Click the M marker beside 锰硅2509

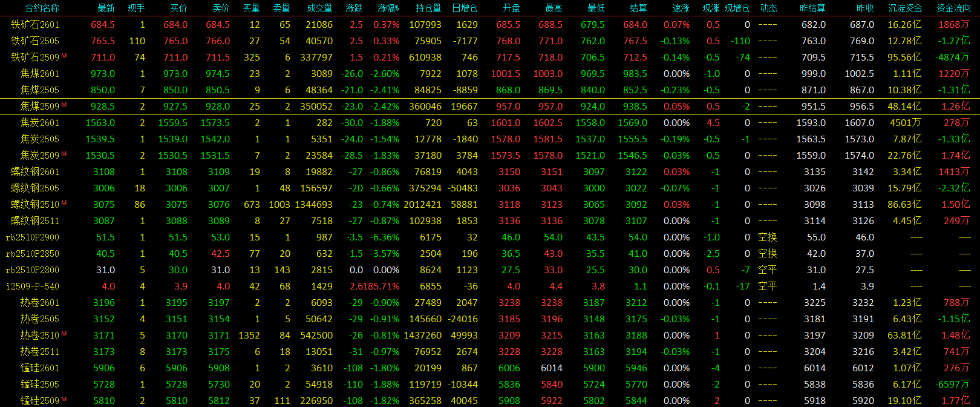pyautogui.click(x=64, y=399)
